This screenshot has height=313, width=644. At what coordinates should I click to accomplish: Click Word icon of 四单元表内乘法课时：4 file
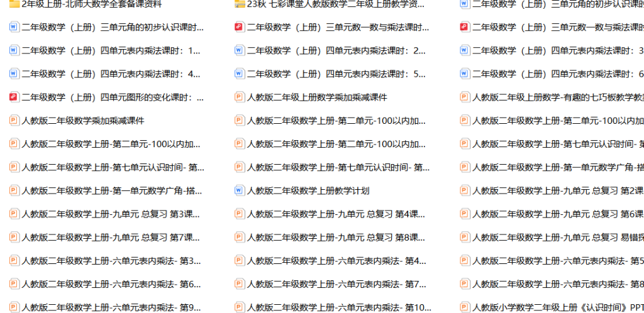pos(14,74)
